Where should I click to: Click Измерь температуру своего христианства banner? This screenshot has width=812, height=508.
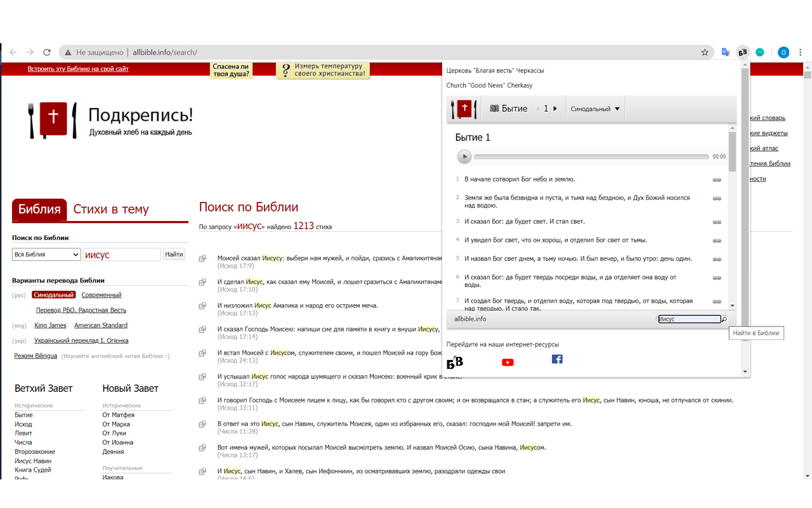tap(323, 70)
